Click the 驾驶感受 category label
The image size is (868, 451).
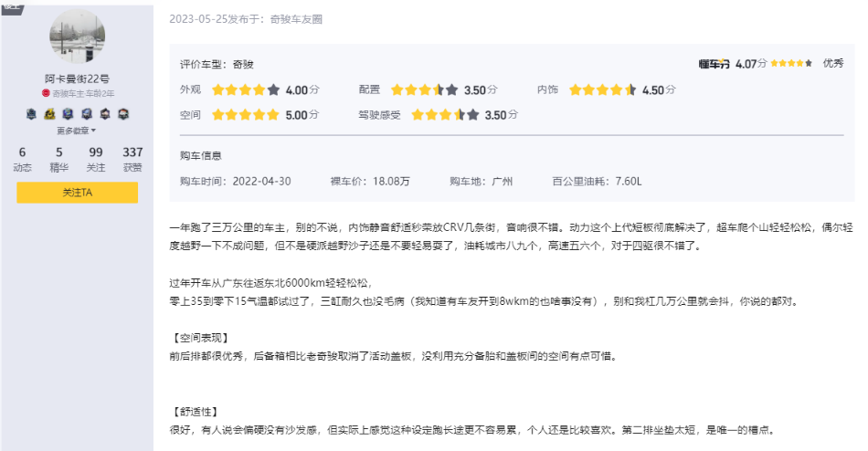click(379, 115)
